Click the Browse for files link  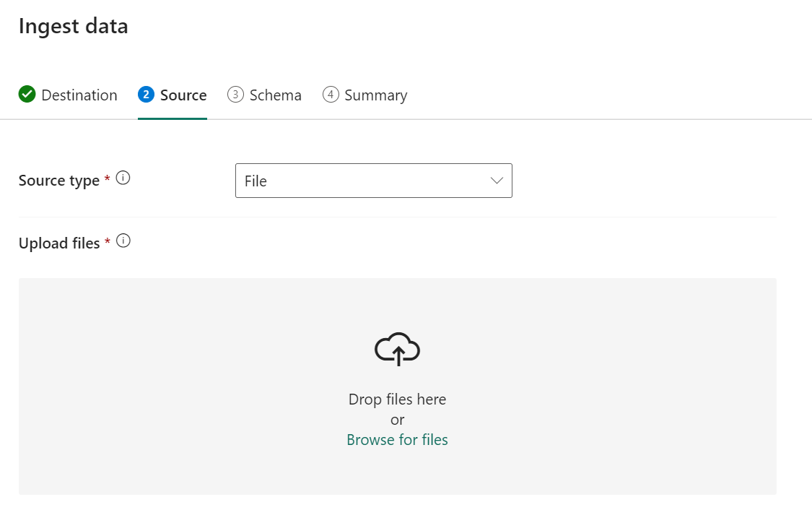coord(397,440)
